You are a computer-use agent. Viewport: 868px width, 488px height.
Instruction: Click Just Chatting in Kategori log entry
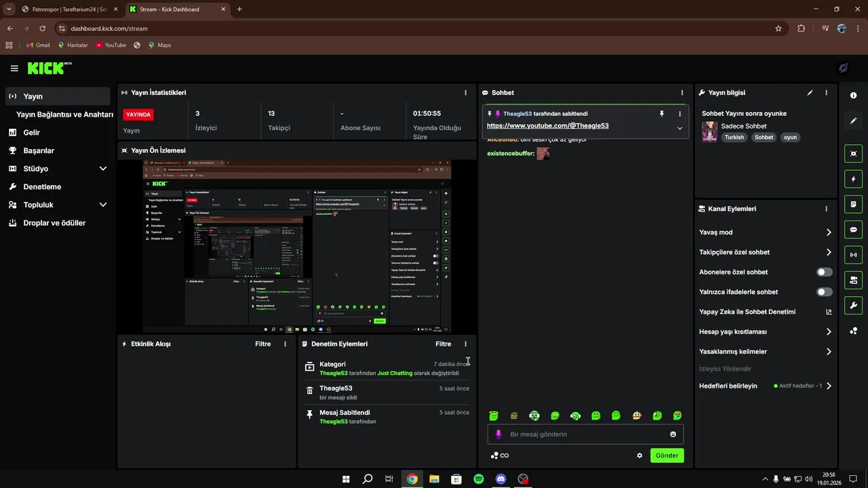pos(395,373)
